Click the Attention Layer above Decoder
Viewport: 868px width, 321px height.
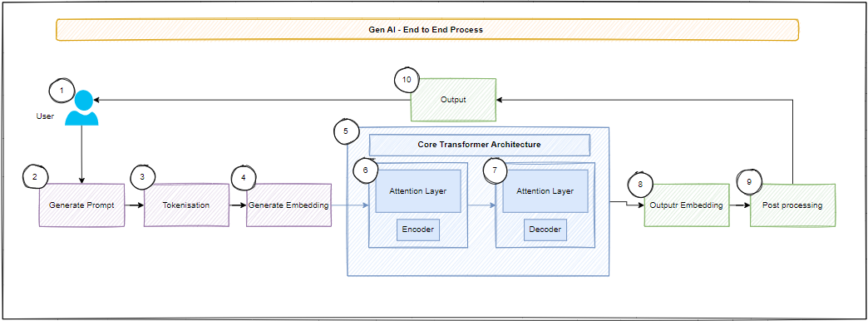[545, 191]
